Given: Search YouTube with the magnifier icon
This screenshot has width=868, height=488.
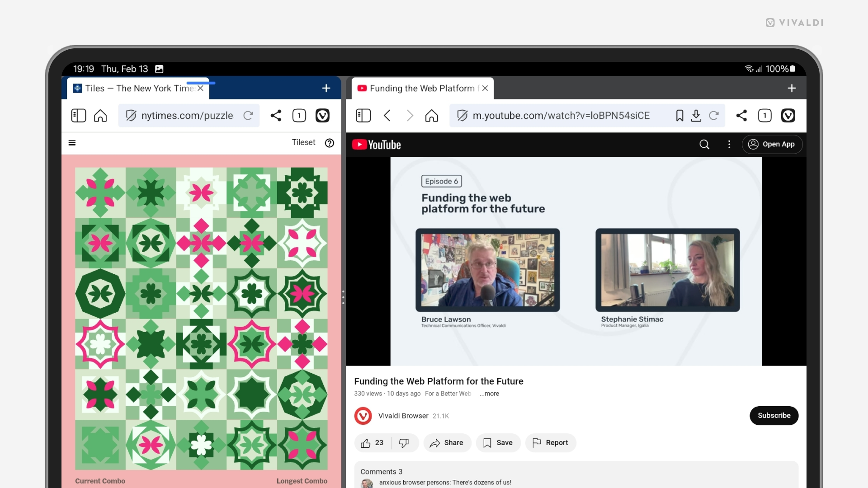Looking at the screenshot, I should 704,144.
